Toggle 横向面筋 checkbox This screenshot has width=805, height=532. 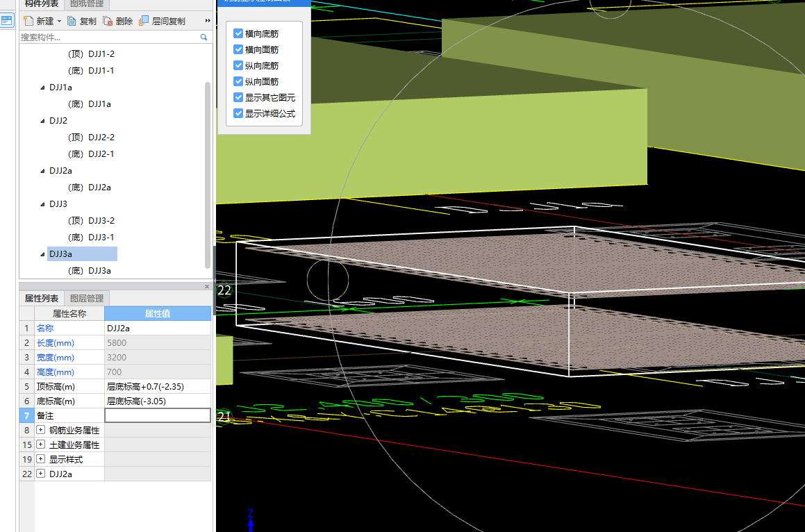click(238, 49)
